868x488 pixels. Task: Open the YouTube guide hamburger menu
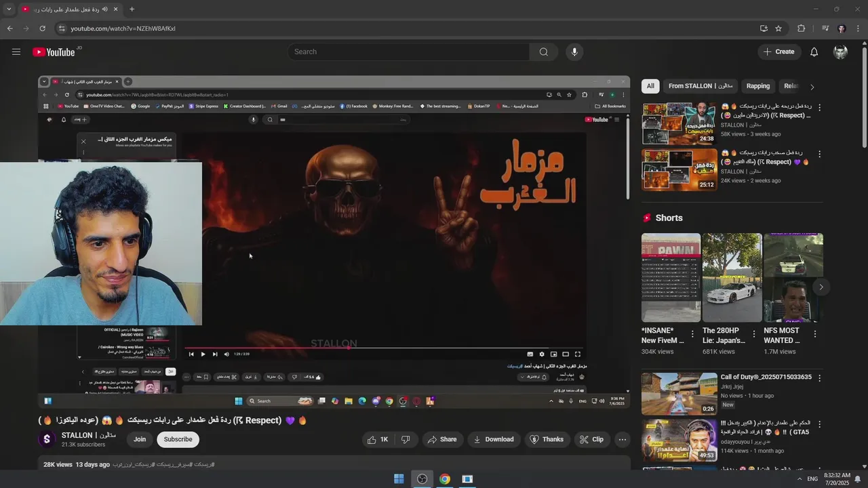tap(16, 52)
